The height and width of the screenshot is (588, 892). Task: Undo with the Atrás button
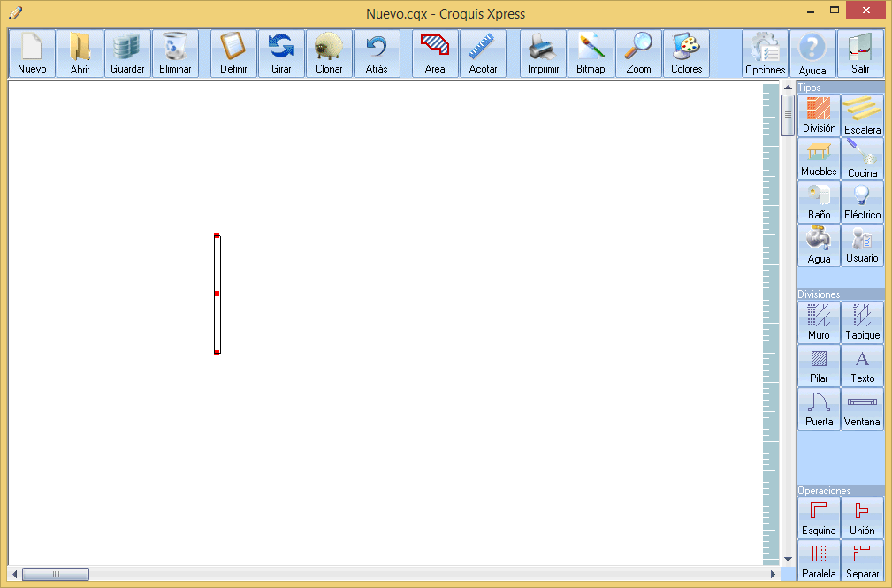point(377,54)
